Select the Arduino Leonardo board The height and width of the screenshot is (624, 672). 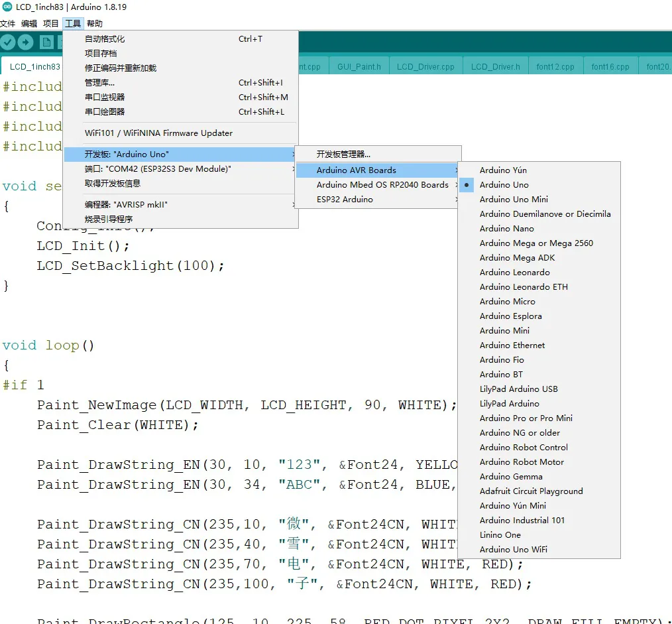point(539,273)
